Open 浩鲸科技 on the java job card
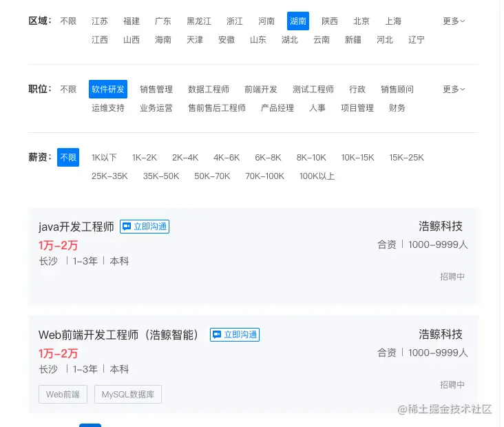The image size is (504, 427). (441, 227)
